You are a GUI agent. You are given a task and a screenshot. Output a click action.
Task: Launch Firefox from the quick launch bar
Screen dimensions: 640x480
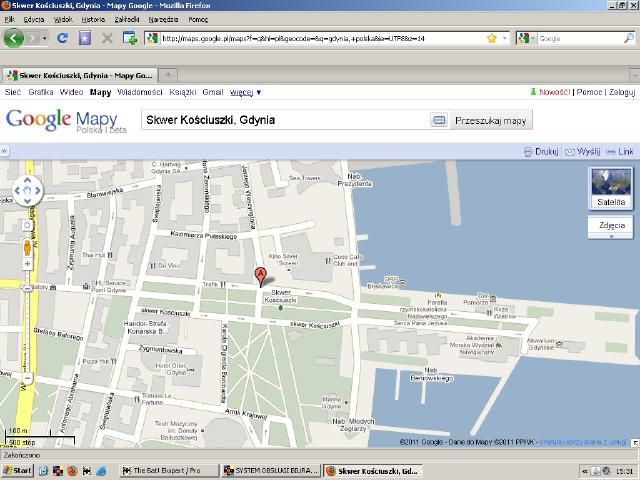pos(72,471)
